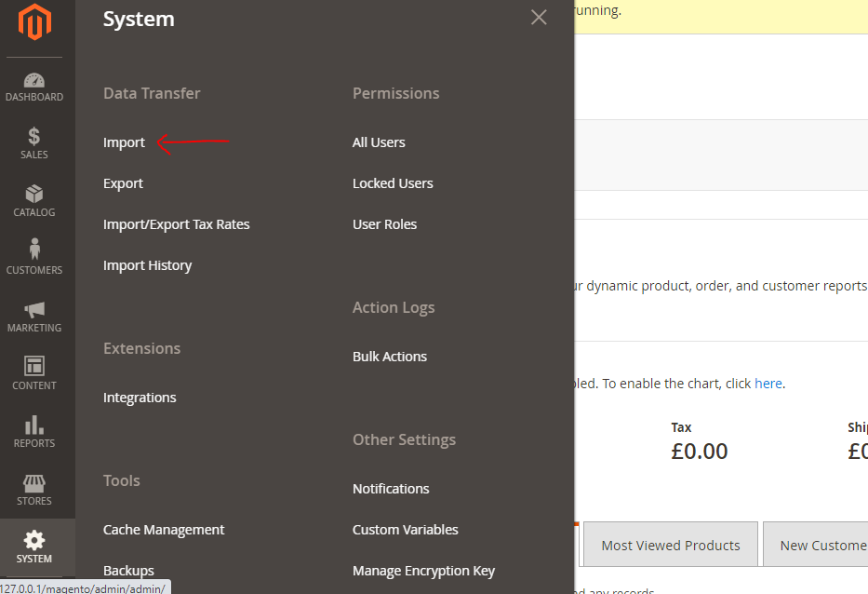Image resolution: width=868 pixels, height=594 pixels.
Task: Open All Users under Permissions
Action: [379, 142]
